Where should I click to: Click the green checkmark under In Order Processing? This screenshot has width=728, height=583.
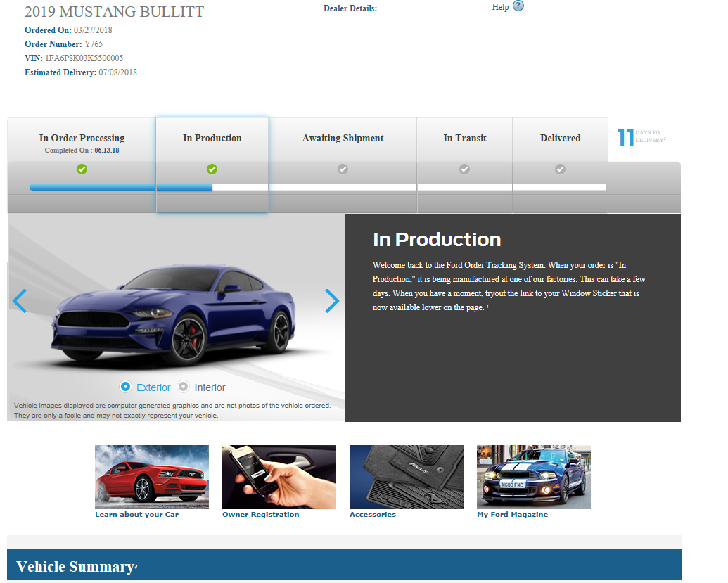[x=82, y=169]
